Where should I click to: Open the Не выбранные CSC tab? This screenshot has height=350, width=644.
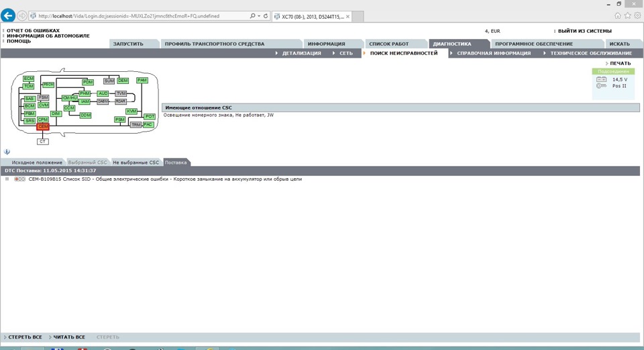(x=136, y=163)
